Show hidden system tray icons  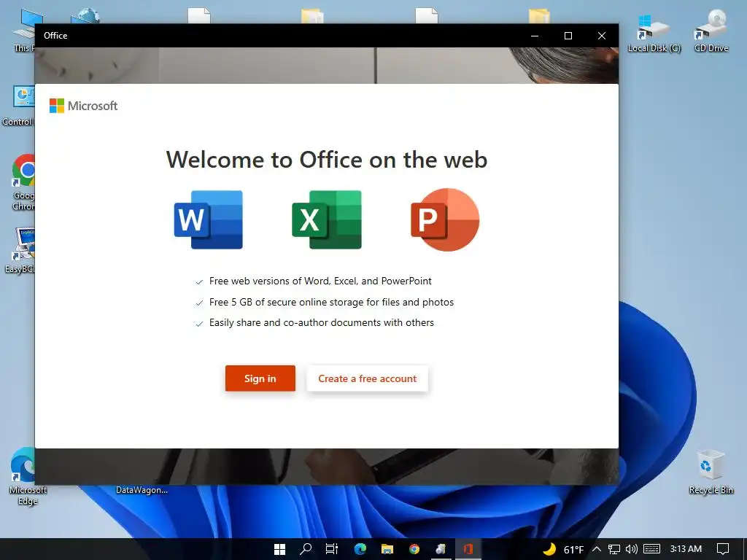pos(597,550)
